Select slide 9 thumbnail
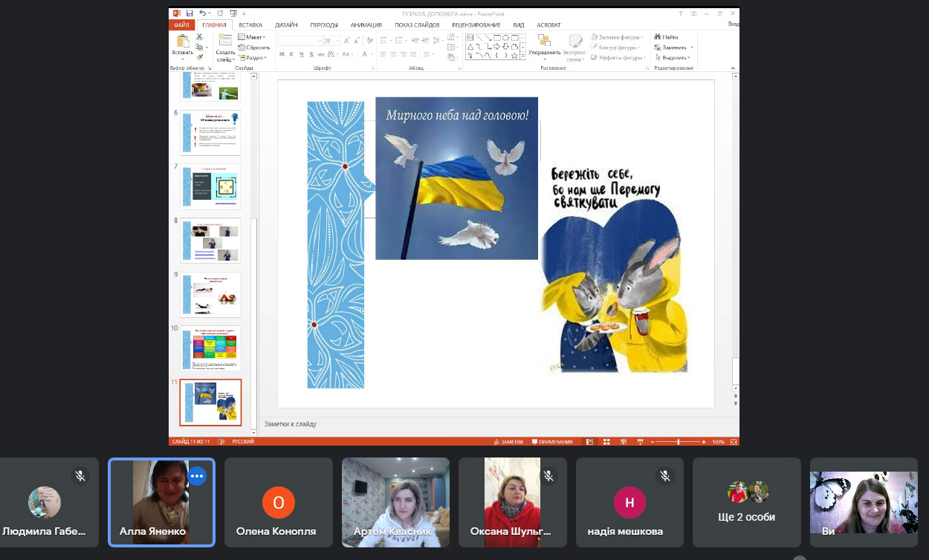Image resolution: width=929 pixels, height=560 pixels. (x=210, y=294)
